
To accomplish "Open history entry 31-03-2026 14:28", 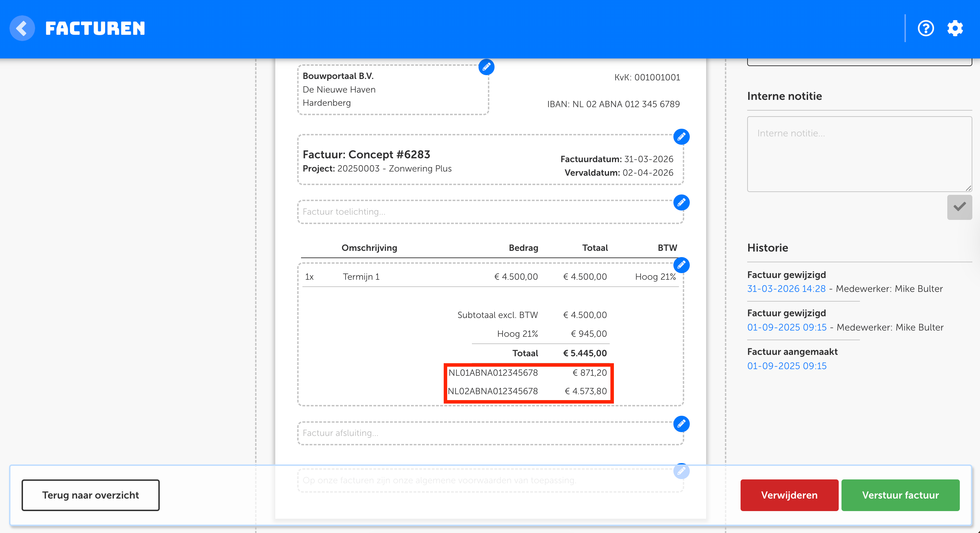I will [787, 289].
